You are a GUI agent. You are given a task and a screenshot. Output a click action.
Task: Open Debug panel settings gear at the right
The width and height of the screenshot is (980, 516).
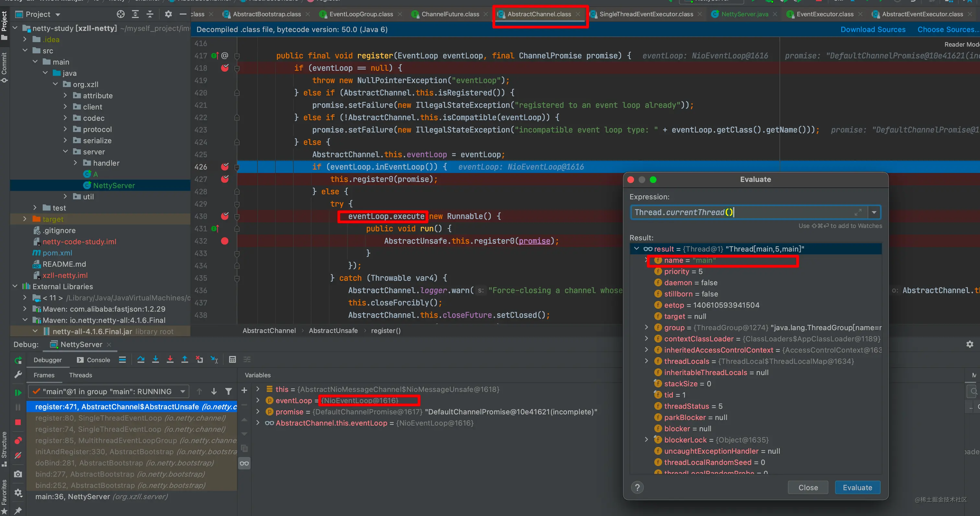click(969, 344)
